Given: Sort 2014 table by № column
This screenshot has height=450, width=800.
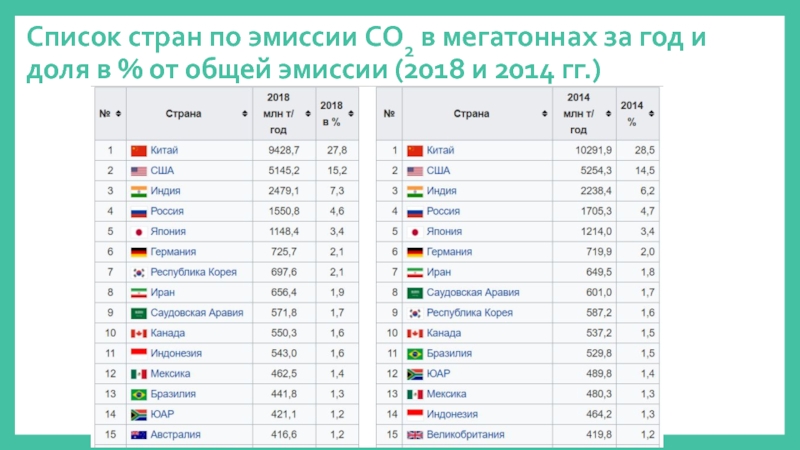Looking at the screenshot, I should [x=397, y=114].
